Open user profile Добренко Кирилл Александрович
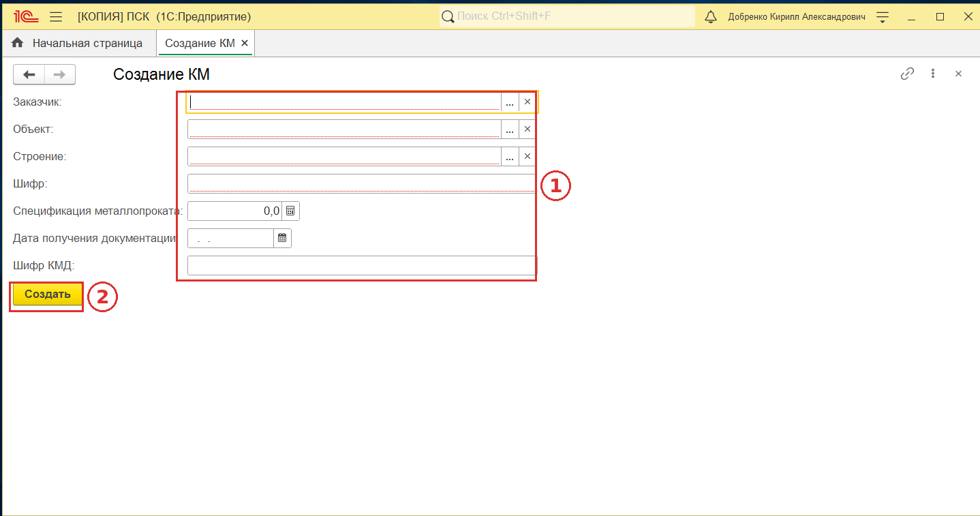The height and width of the screenshot is (516, 980). point(797,16)
